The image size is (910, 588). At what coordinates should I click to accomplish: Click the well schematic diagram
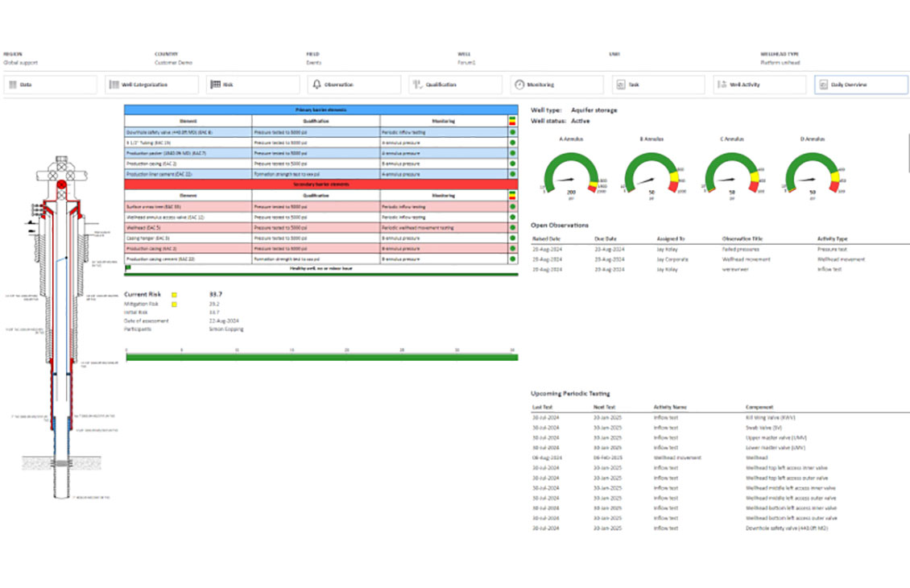tap(62, 322)
